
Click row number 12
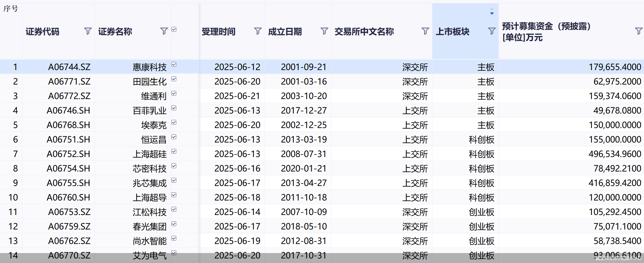(13, 226)
